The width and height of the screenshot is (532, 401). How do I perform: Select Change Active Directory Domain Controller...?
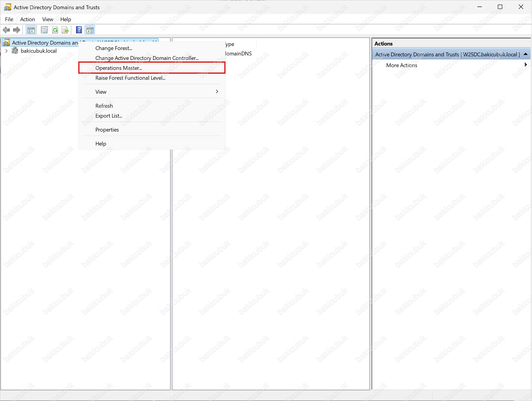[152, 58]
